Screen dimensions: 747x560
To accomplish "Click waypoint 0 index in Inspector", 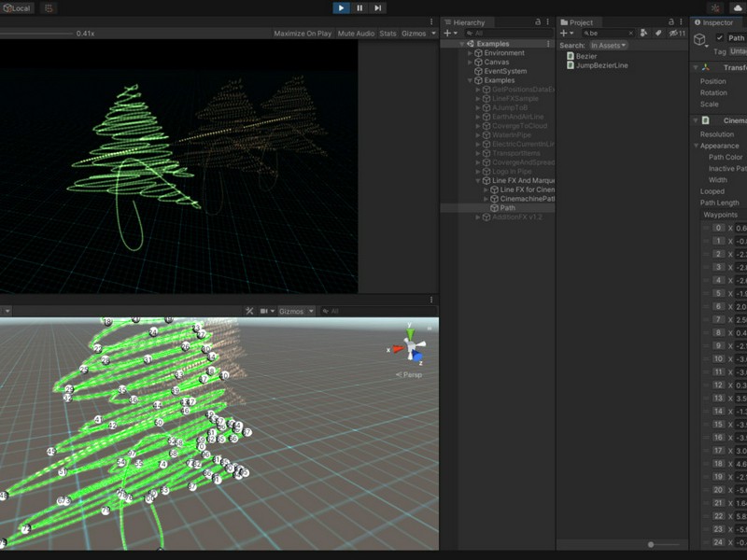I will [718, 228].
